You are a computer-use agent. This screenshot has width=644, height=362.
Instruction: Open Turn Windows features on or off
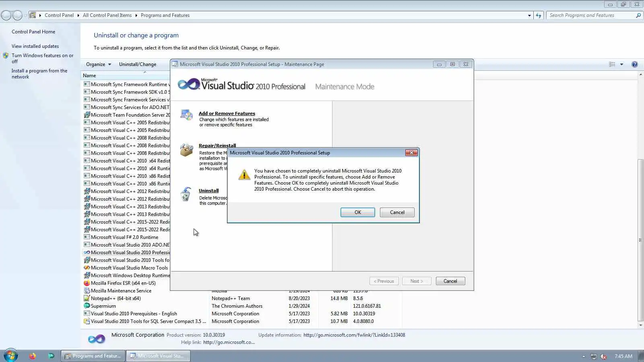42,58
